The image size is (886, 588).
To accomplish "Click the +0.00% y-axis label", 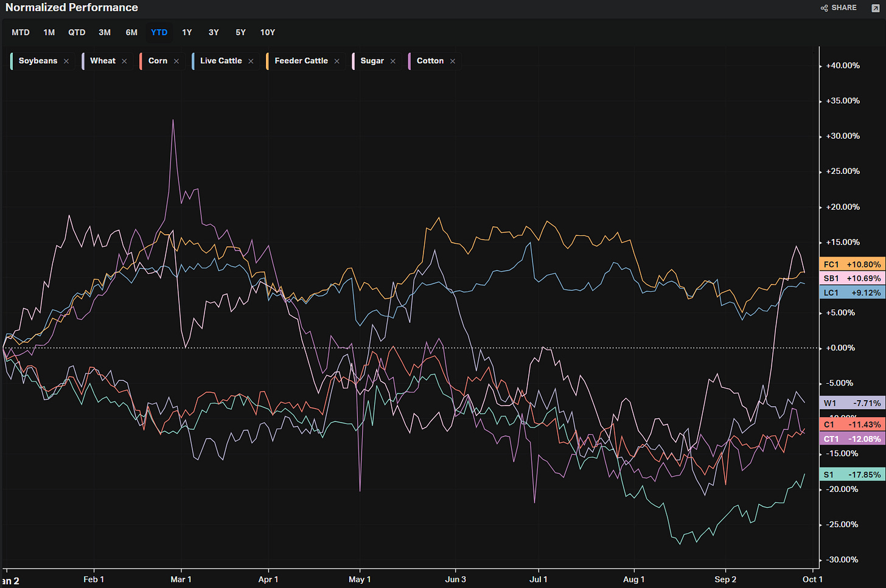I will 840,348.
